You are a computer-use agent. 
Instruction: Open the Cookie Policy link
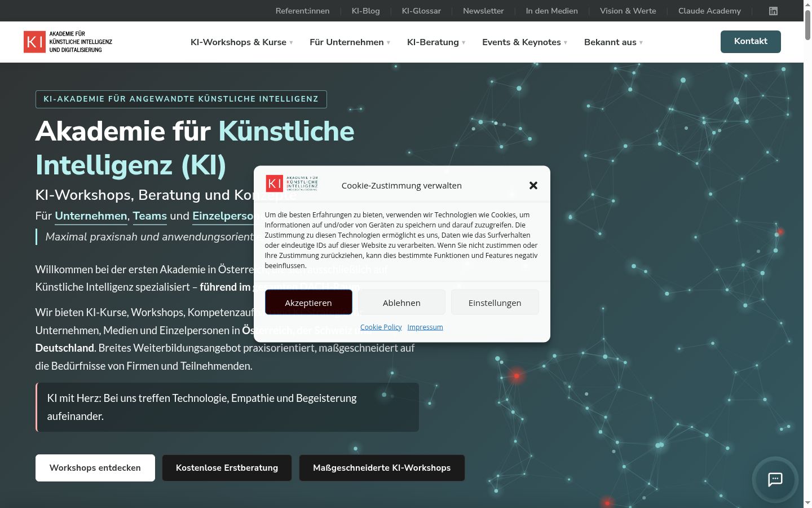(381, 327)
